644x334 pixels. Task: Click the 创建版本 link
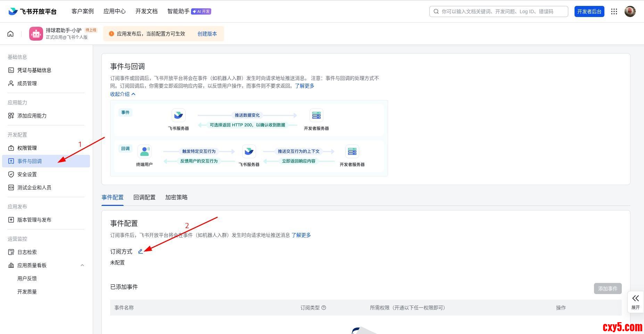click(x=207, y=34)
